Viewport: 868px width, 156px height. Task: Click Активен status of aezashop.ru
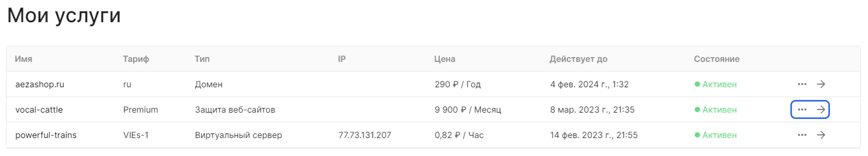719,84
